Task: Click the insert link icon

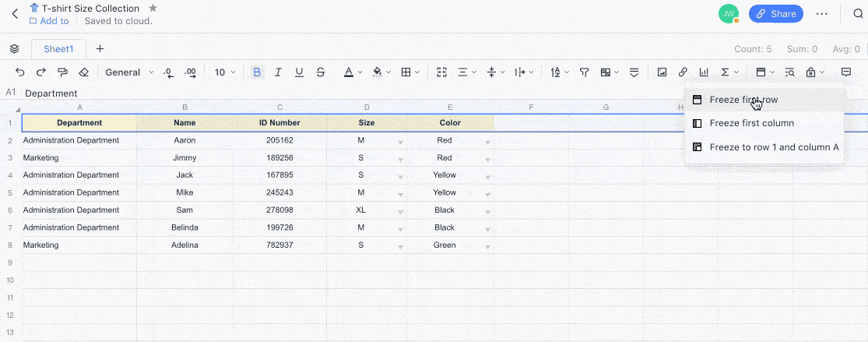Action: (683, 72)
